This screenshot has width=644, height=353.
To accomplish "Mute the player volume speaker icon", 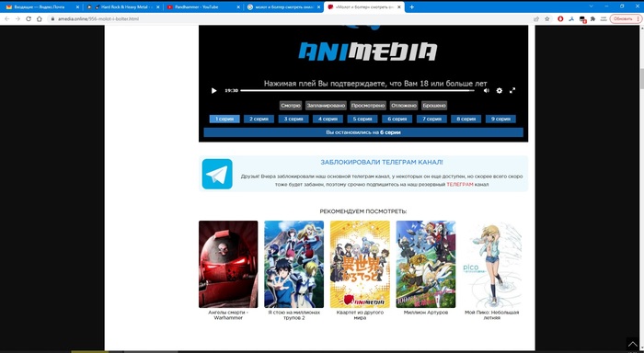I will point(487,91).
